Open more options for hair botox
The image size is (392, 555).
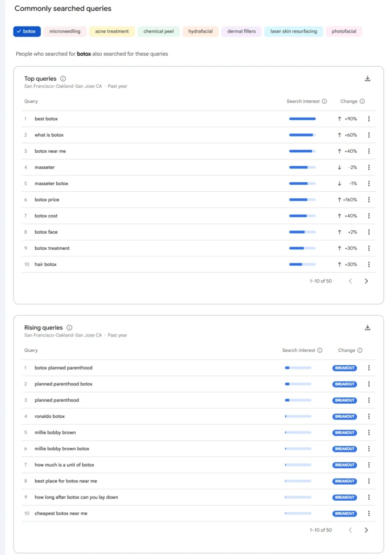(369, 264)
